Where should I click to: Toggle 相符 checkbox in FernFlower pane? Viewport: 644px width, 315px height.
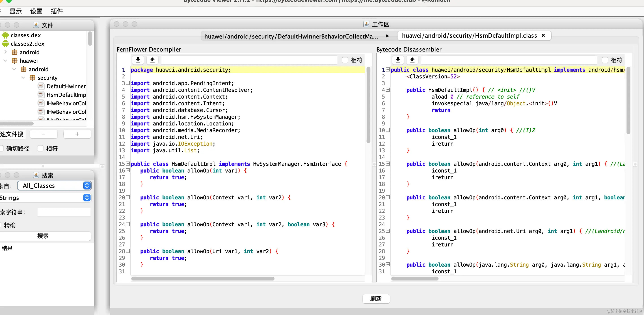345,60
